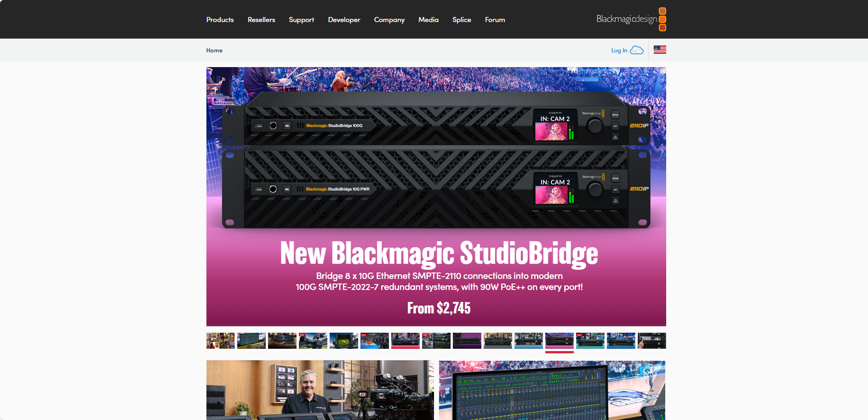
Task: Select the red-underlined active StudioBridge thumbnail
Action: [560, 341]
